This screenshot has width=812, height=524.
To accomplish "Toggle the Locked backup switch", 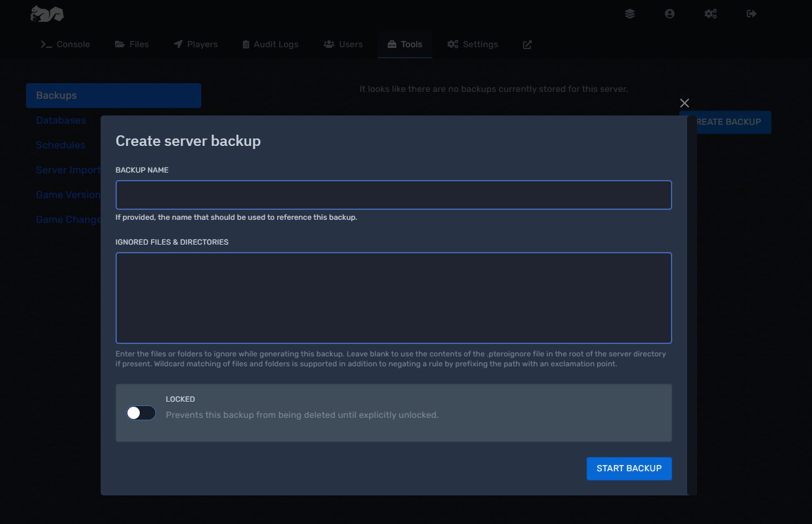I will (x=141, y=413).
